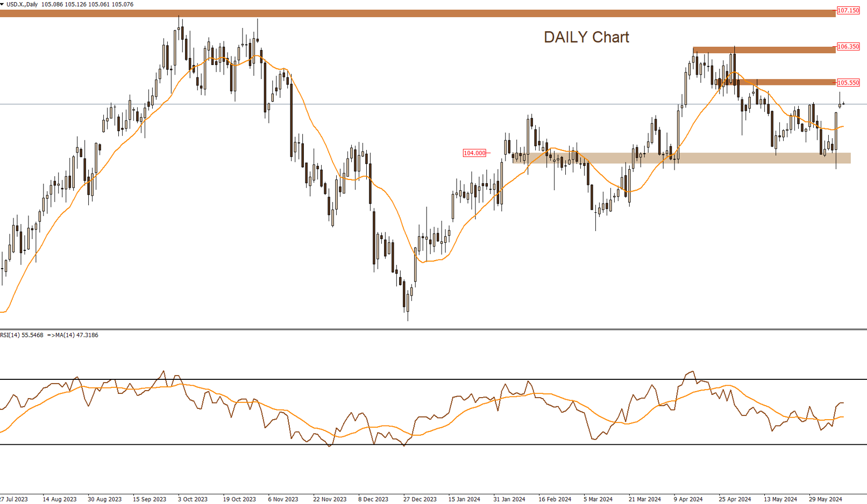Click the 14 Aug 2023 date marker

[59, 499]
